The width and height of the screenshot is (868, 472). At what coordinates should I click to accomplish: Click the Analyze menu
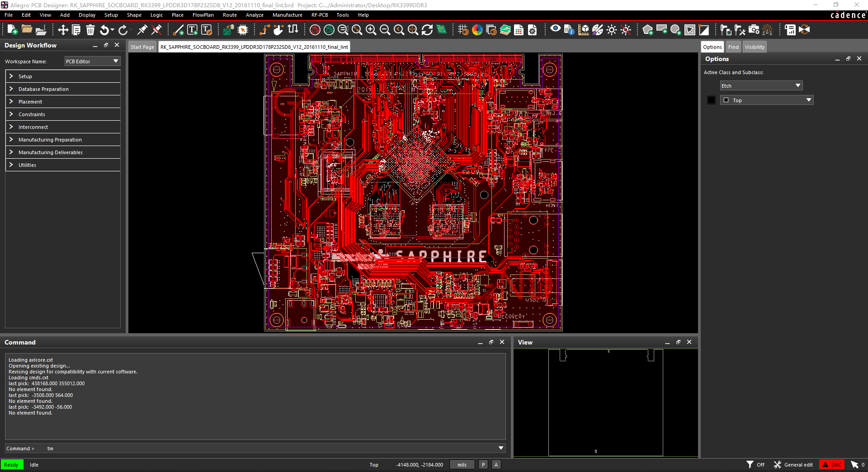tap(255, 15)
